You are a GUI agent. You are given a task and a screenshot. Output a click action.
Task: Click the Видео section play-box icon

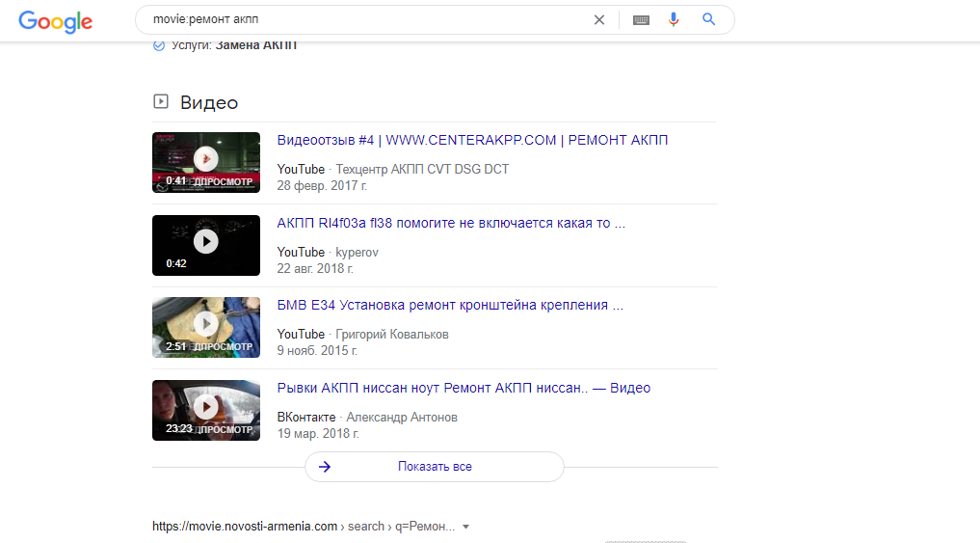coord(161,101)
